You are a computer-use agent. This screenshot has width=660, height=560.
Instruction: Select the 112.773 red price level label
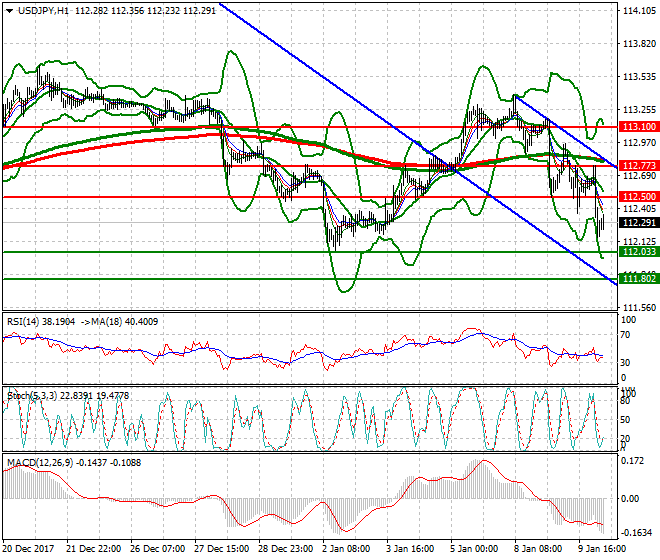pyautogui.click(x=639, y=166)
